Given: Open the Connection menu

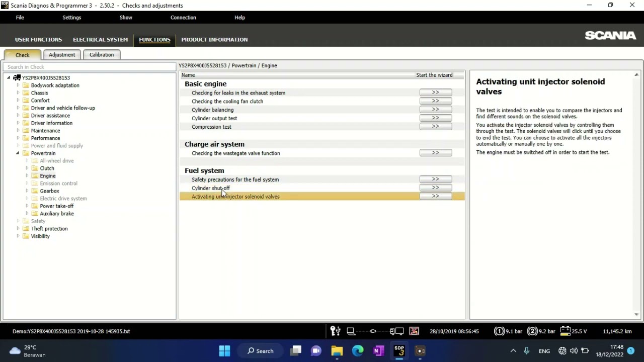Looking at the screenshot, I should (x=183, y=18).
